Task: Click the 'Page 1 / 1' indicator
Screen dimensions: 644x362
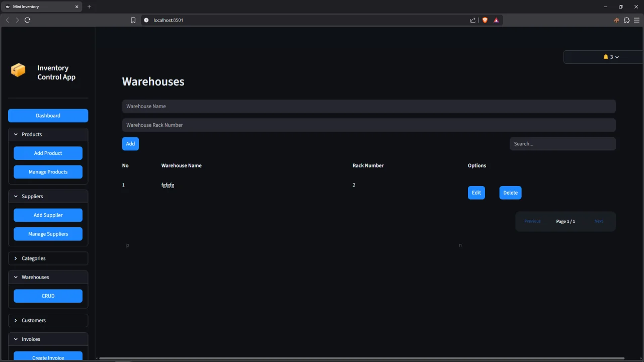Action: (x=566, y=221)
